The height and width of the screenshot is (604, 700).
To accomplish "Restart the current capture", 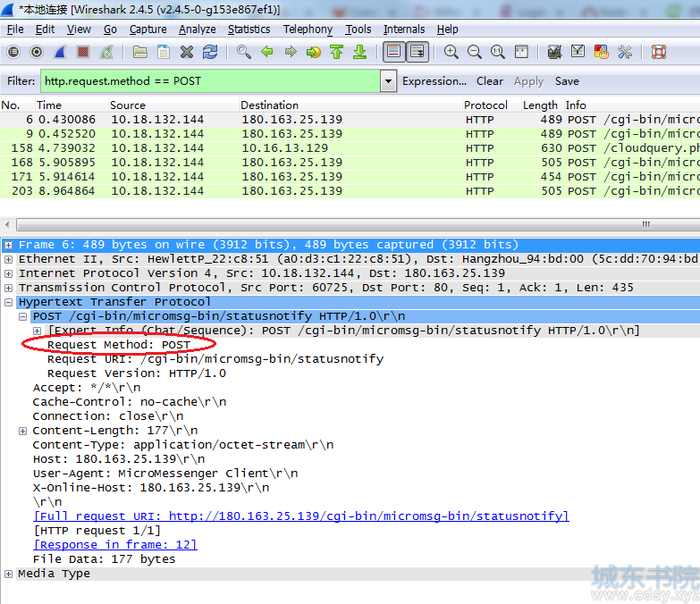I will 106,52.
